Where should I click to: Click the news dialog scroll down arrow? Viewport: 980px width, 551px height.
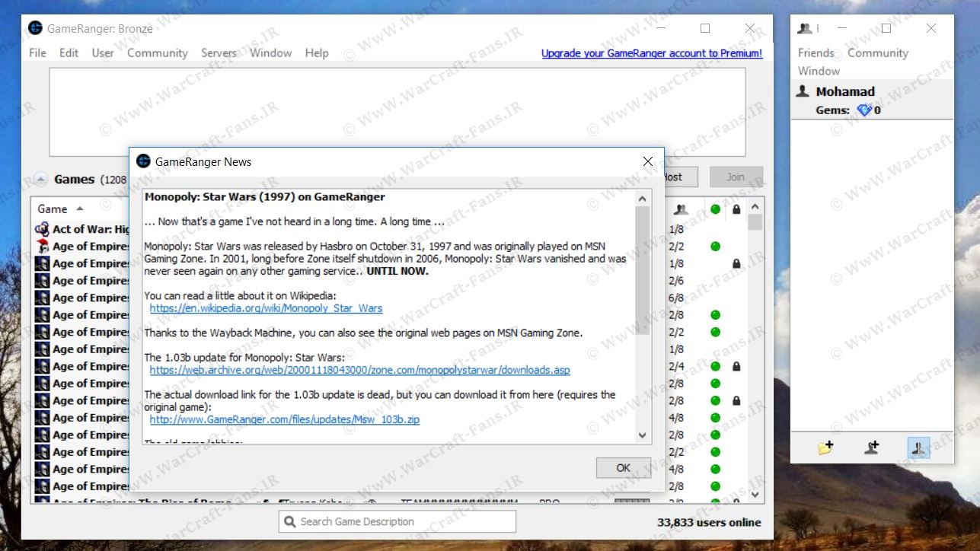(643, 435)
